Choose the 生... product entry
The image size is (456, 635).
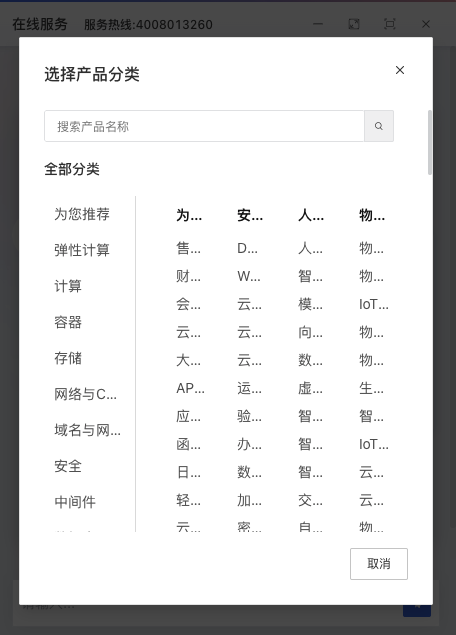[371, 388]
